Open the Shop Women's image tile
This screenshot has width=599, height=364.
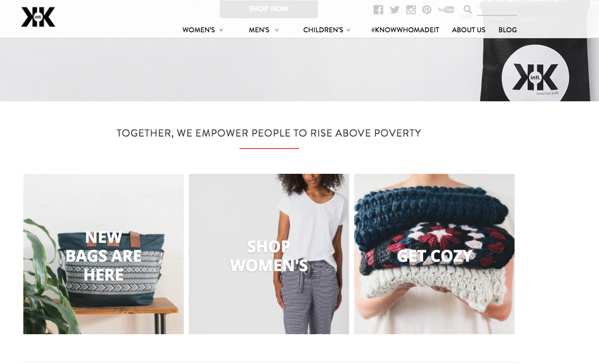(x=269, y=254)
